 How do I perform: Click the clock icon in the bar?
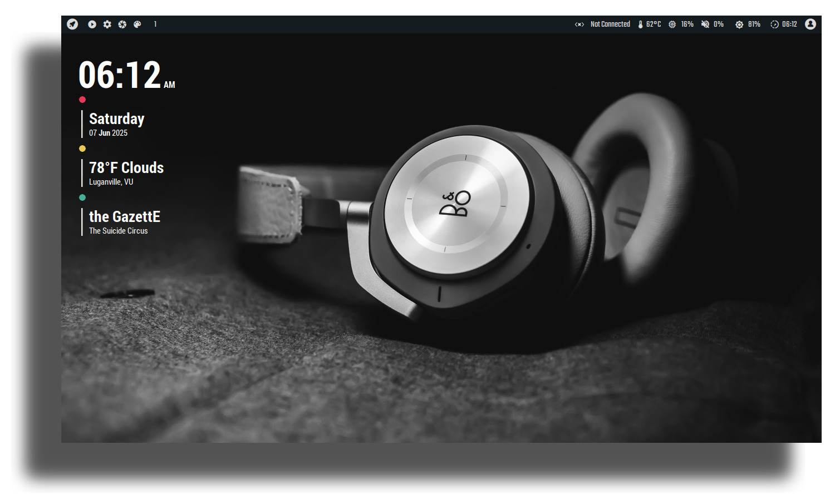(774, 24)
